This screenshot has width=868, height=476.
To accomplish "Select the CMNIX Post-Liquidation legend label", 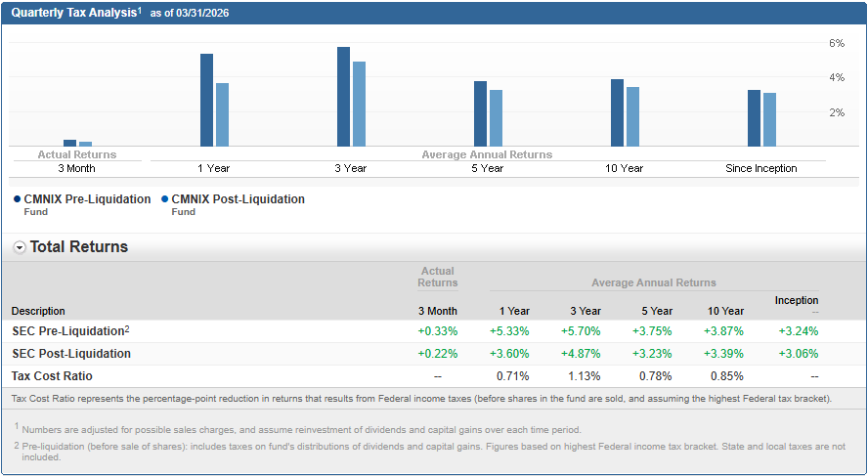I will [x=238, y=199].
